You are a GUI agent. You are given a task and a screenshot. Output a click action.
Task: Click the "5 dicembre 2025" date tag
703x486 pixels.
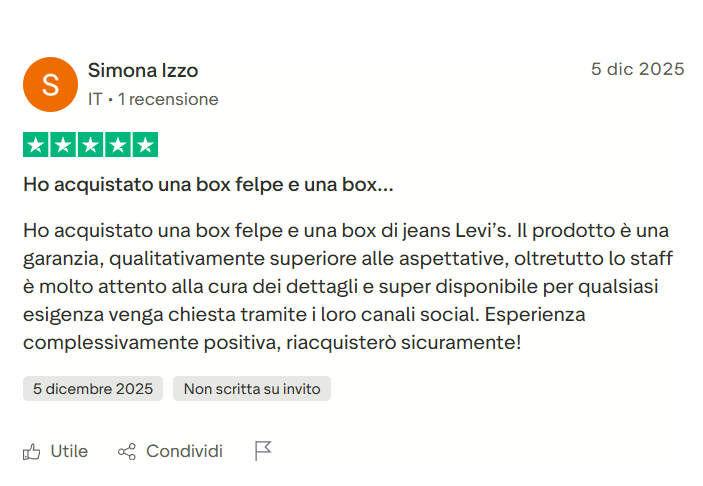(x=93, y=389)
